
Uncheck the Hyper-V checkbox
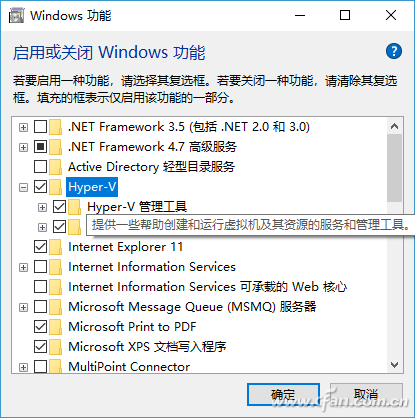pos(40,187)
